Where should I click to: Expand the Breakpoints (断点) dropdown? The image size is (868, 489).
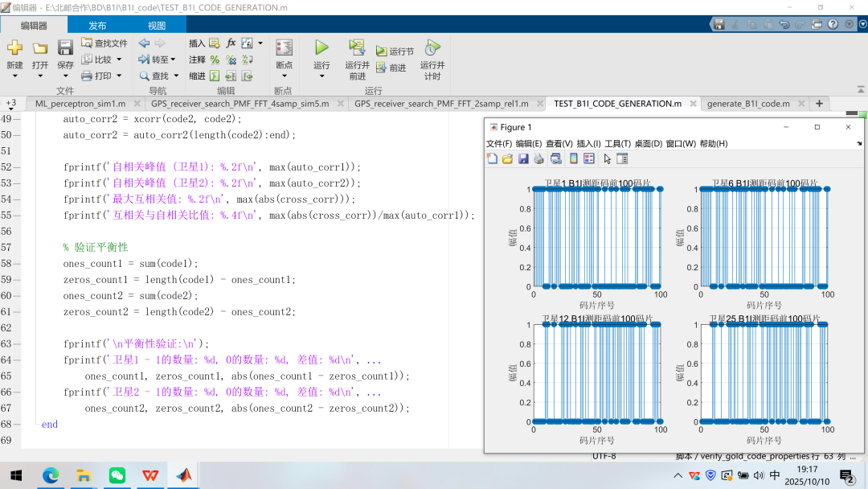(284, 76)
